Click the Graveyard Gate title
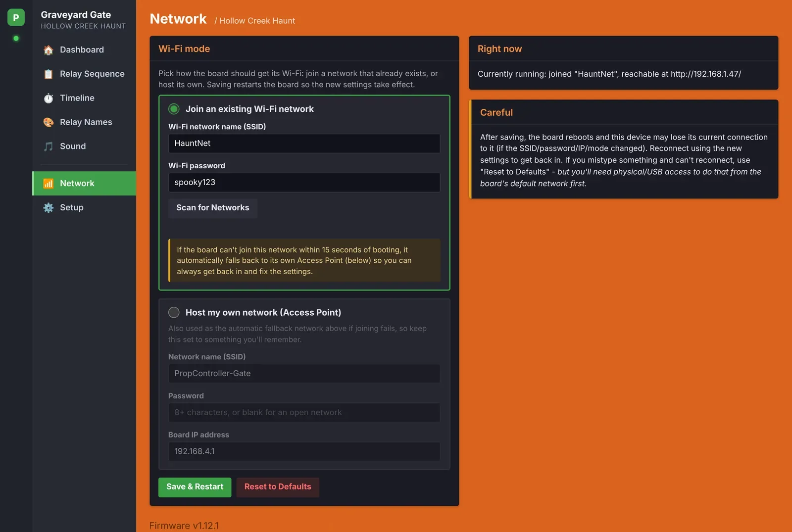 point(76,15)
